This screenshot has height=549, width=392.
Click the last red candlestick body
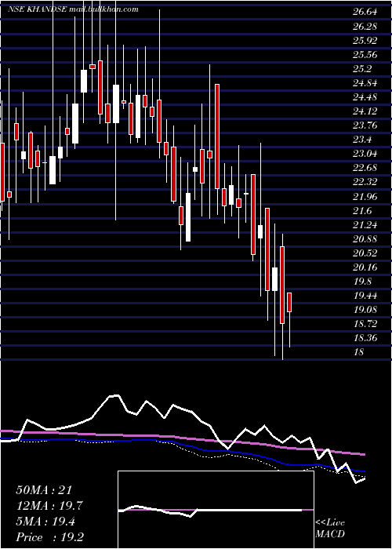click(x=289, y=302)
